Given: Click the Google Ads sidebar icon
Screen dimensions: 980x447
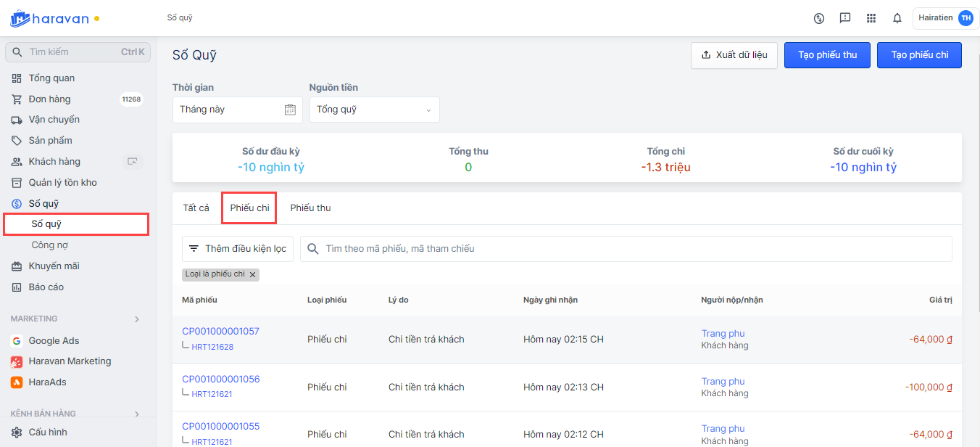Looking at the screenshot, I should point(17,341).
